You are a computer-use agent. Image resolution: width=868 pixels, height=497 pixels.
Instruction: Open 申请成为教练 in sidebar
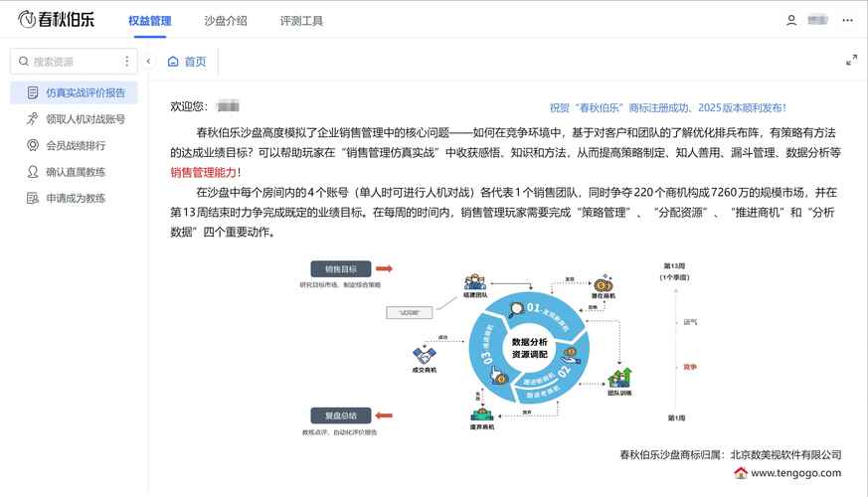74,198
